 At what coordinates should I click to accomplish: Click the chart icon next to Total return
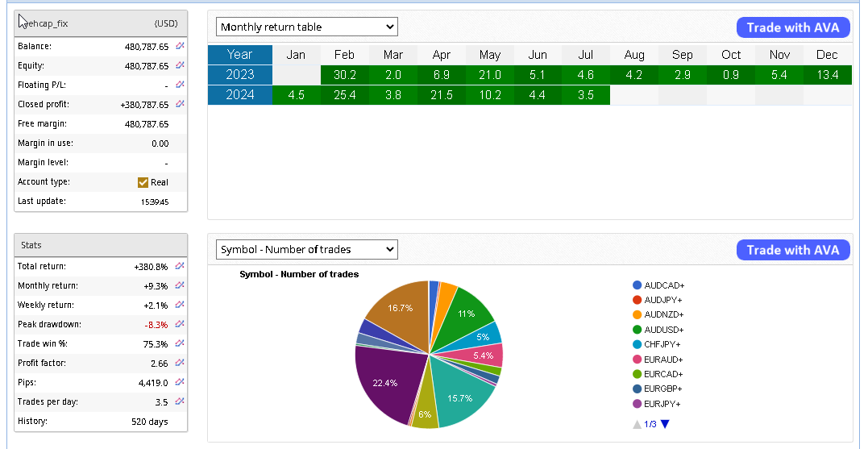point(181,265)
